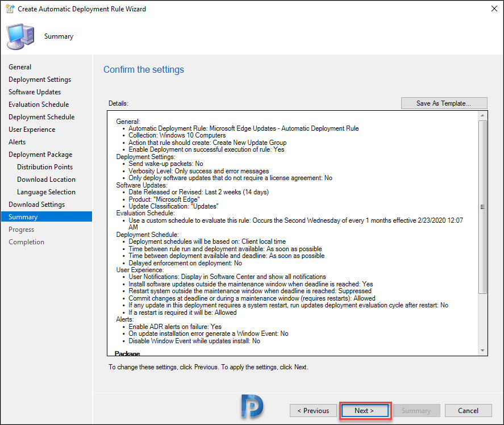This screenshot has height=425, width=504.
Task: Select the highlighted Summary step
Action: click(47, 217)
